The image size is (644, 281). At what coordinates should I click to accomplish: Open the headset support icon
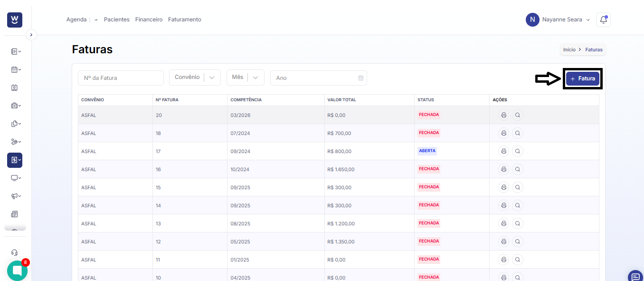pyautogui.click(x=14, y=252)
